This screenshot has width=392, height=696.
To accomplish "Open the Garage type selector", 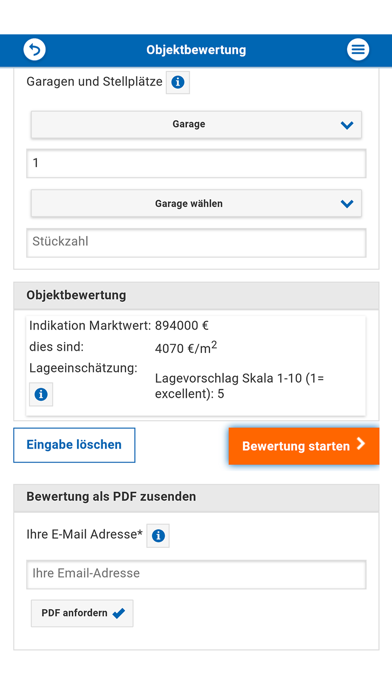I will [x=196, y=124].
